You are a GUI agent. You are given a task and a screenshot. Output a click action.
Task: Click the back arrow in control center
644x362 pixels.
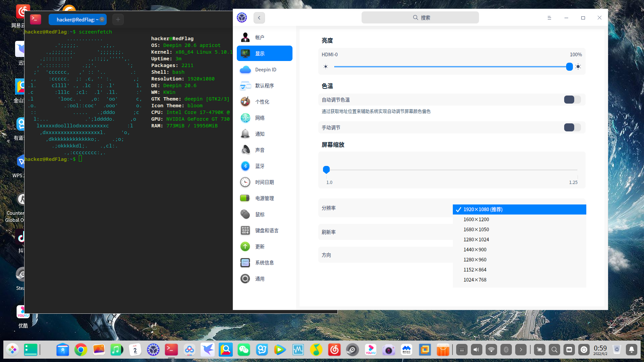[x=259, y=17]
